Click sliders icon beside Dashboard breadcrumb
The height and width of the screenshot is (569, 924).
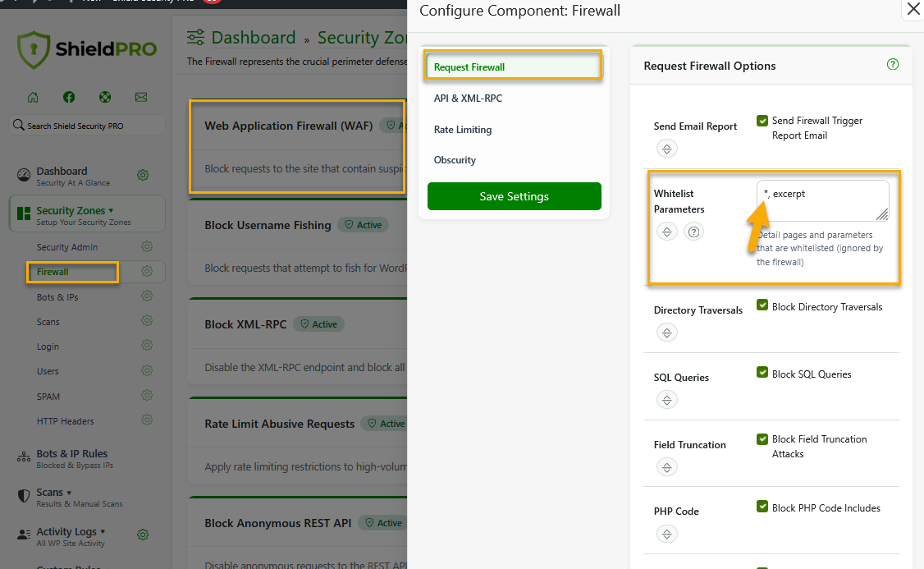click(195, 37)
